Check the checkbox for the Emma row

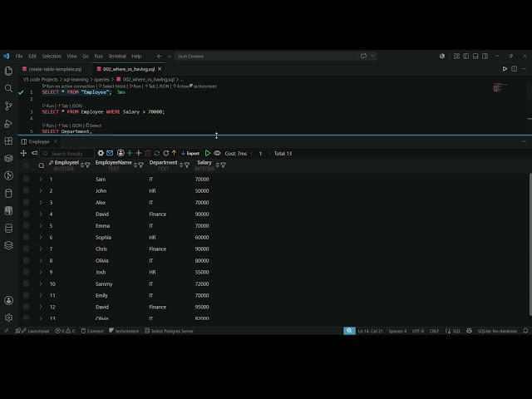[x=26, y=225]
